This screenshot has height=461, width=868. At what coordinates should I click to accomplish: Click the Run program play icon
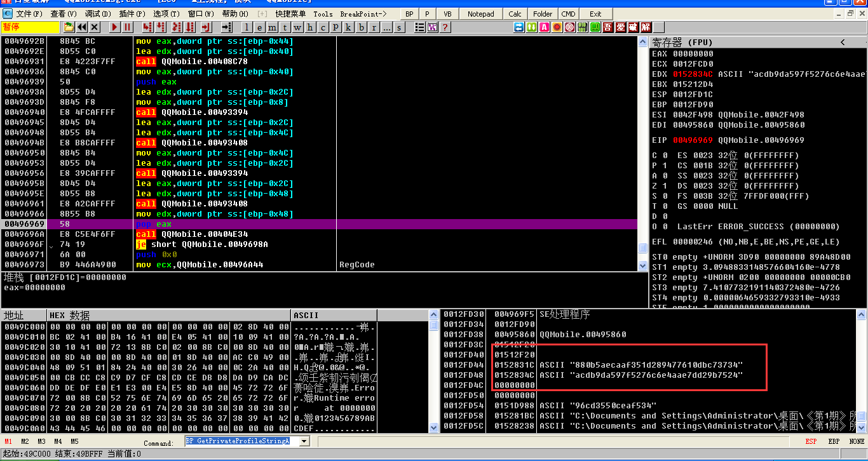click(115, 27)
